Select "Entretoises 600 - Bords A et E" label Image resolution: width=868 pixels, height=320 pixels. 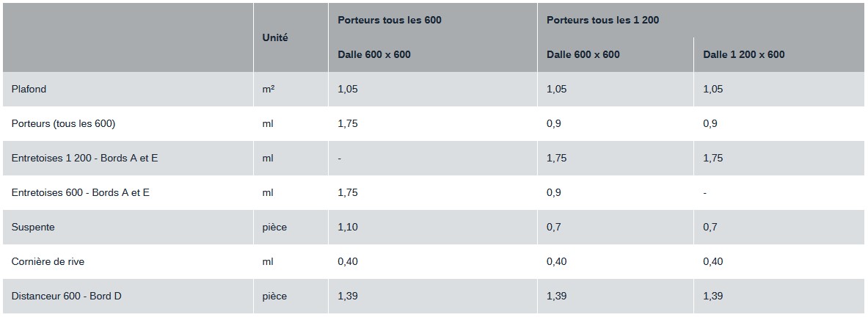(x=81, y=192)
